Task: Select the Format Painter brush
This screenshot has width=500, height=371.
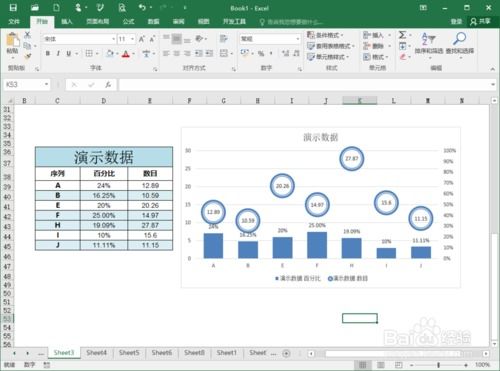Action: 28,56
